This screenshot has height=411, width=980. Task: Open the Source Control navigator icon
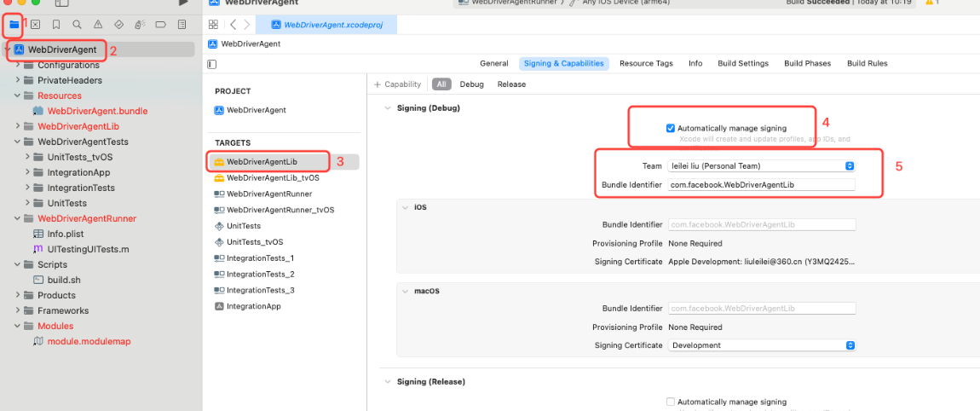35,25
